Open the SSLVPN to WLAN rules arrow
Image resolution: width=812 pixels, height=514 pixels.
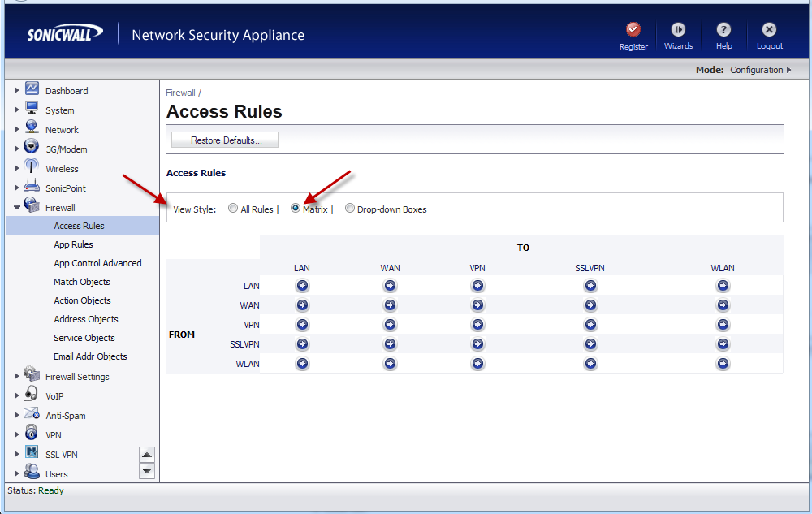click(723, 343)
